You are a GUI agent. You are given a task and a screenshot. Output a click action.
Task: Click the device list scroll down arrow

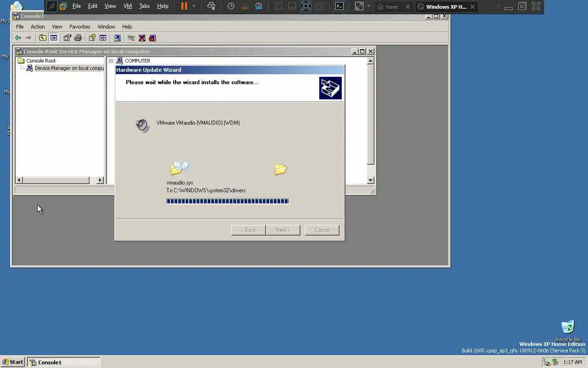371,180
